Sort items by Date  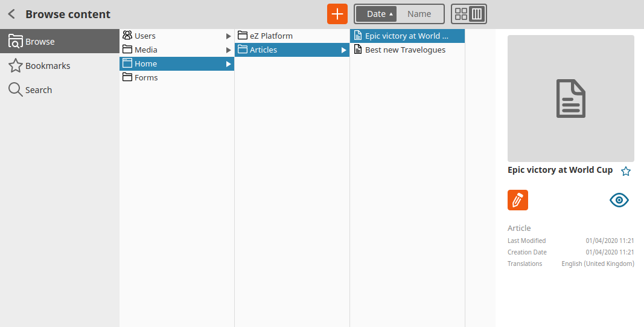[x=376, y=14]
